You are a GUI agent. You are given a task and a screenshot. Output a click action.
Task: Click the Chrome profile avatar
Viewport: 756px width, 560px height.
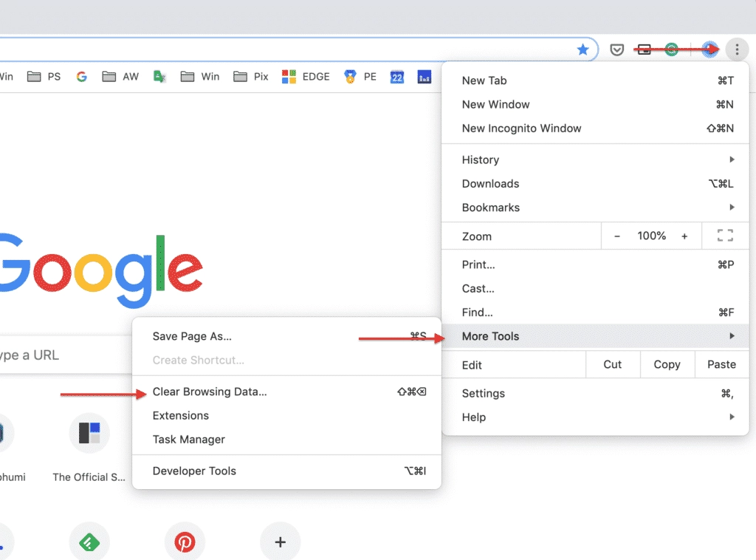tap(709, 49)
